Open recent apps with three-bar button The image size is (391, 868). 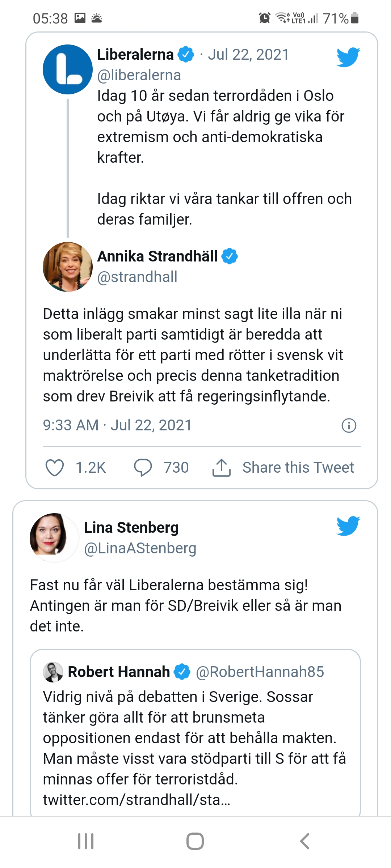[x=86, y=841]
